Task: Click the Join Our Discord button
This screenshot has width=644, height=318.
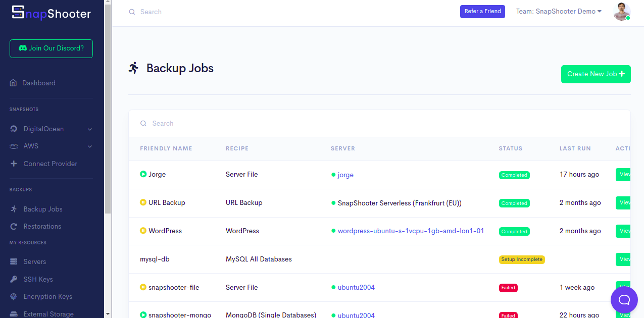Action: pos(51,48)
